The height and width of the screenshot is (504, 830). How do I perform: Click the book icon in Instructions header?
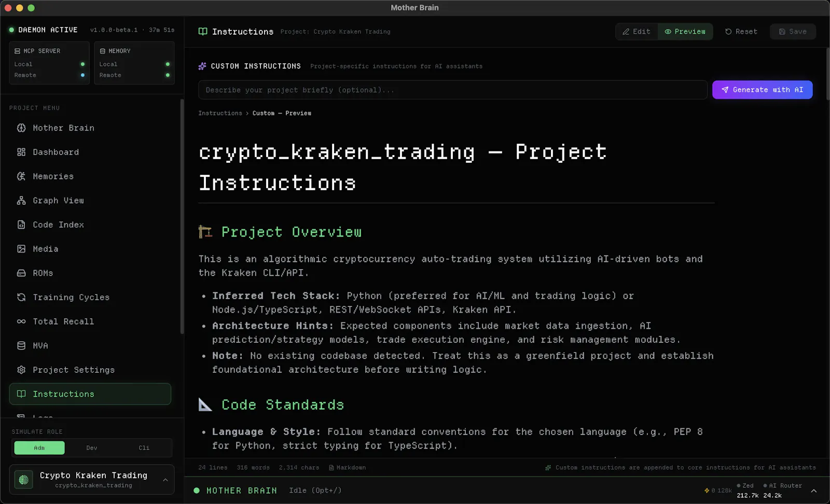(x=203, y=32)
